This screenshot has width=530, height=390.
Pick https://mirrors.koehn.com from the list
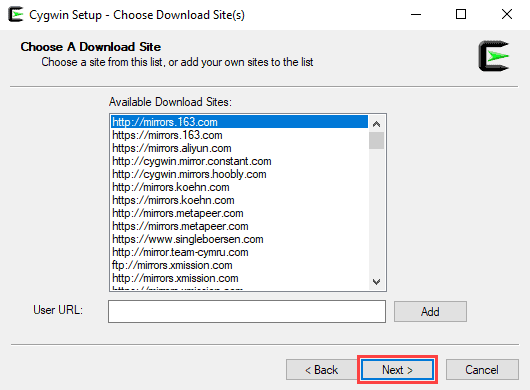(x=240, y=200)
